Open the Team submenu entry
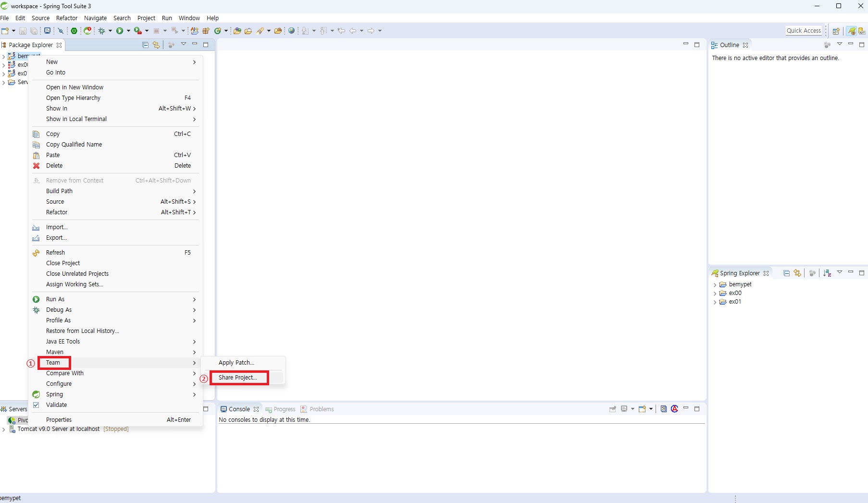The height and width of the screenshot is (503, 868). 115,363
